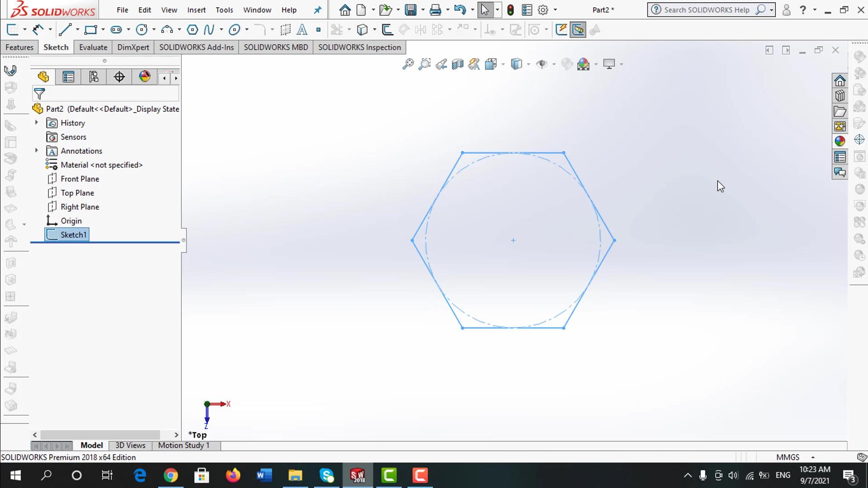Click the Search SOLIDWORKS Help field
868x488 pixels.
[x=706, y=10]
